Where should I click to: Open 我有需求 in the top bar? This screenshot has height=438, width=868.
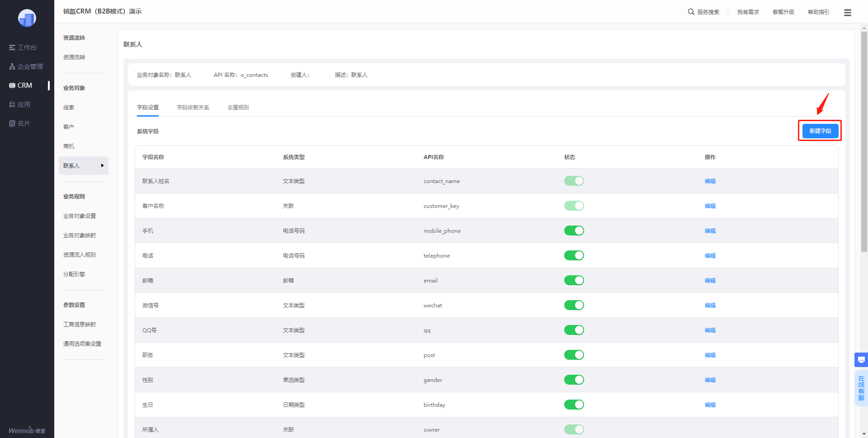(748, 12)
